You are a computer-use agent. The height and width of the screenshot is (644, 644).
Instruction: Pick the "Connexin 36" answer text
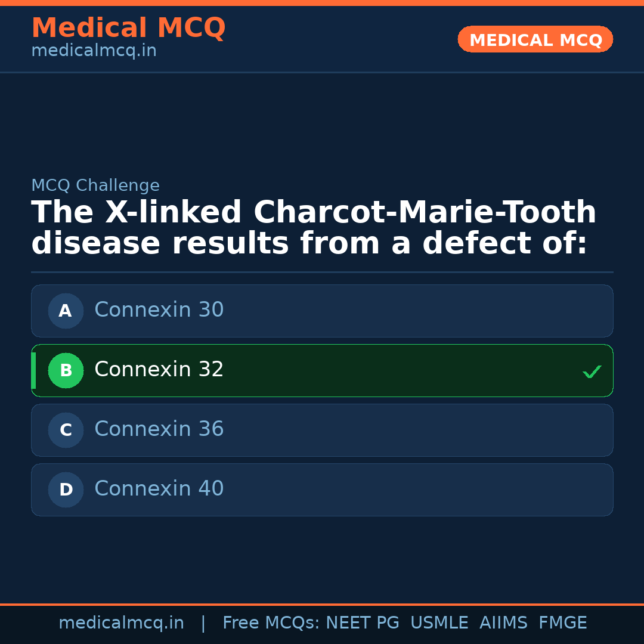(159, 429)
